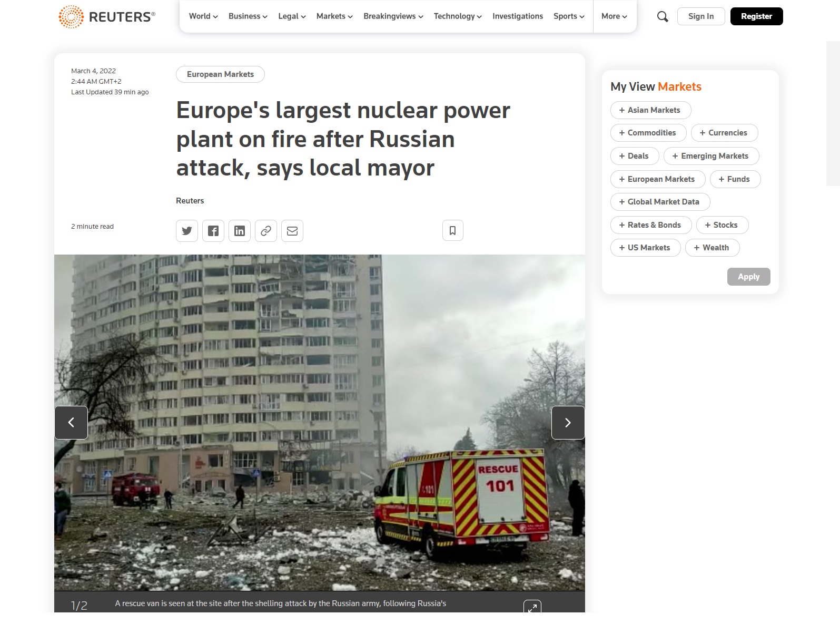Toggle Commodities topic in My View
The width and height of the screenshot is (840, 624).
coord(648,133)
